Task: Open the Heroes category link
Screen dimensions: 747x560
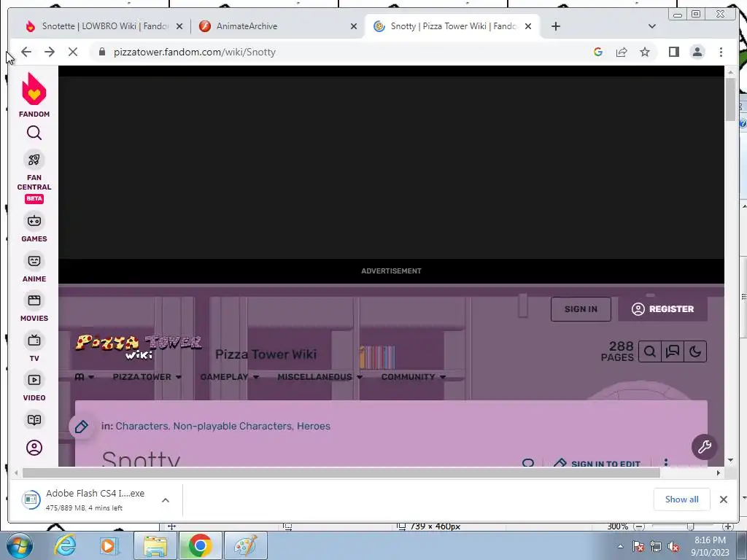Action: tap(314, 426)
